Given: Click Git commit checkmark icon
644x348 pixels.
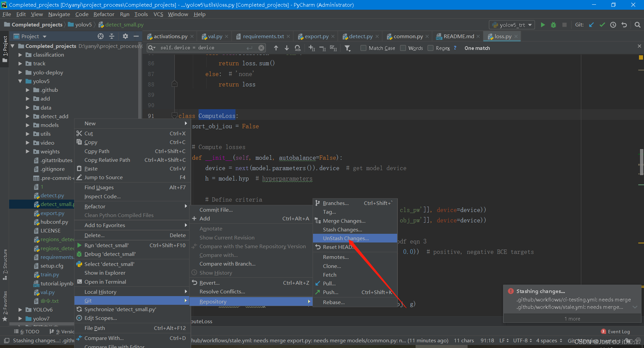Looking at the screenshot, I should click(602, 25).
